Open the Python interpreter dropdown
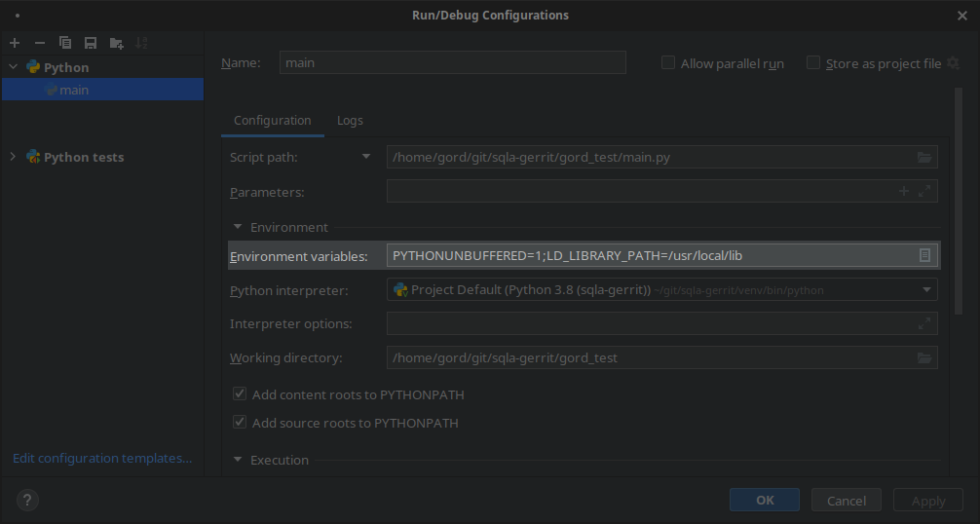 point(925,290)
